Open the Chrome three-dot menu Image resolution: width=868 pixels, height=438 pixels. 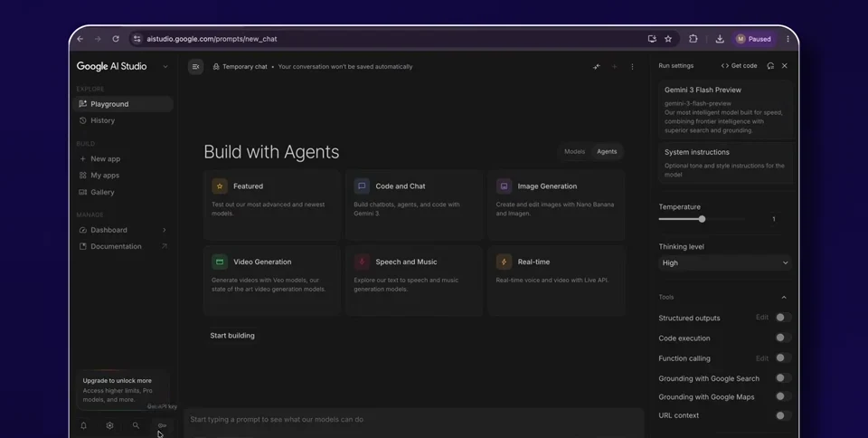click(x=788, y=39)
